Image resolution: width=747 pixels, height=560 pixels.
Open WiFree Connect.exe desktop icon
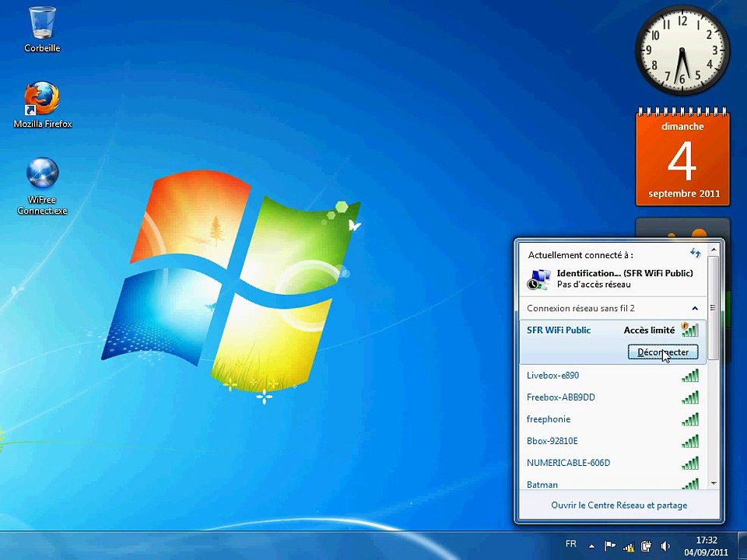coord(42,186)
